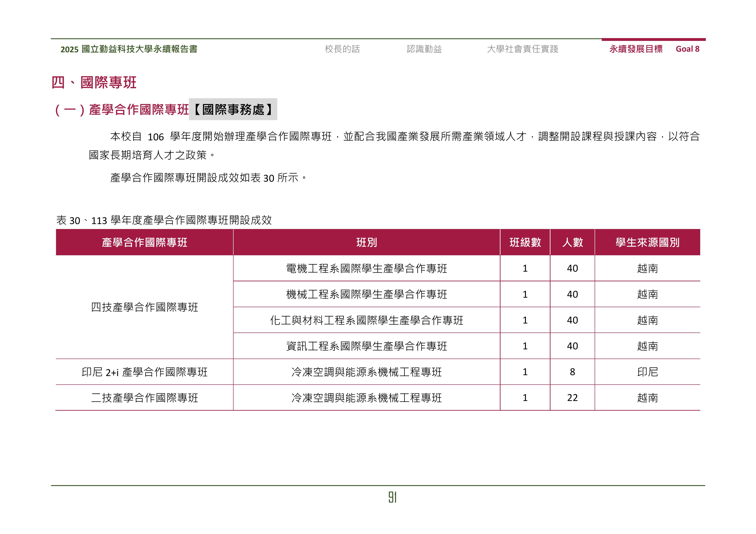Click the 學生來源國別 column header
The image size is (756, 534).
647,243
